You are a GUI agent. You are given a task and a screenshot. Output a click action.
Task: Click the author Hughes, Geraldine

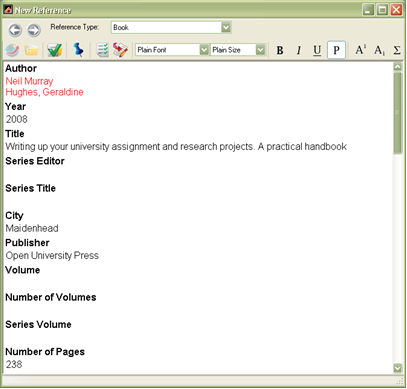point(44,92)
